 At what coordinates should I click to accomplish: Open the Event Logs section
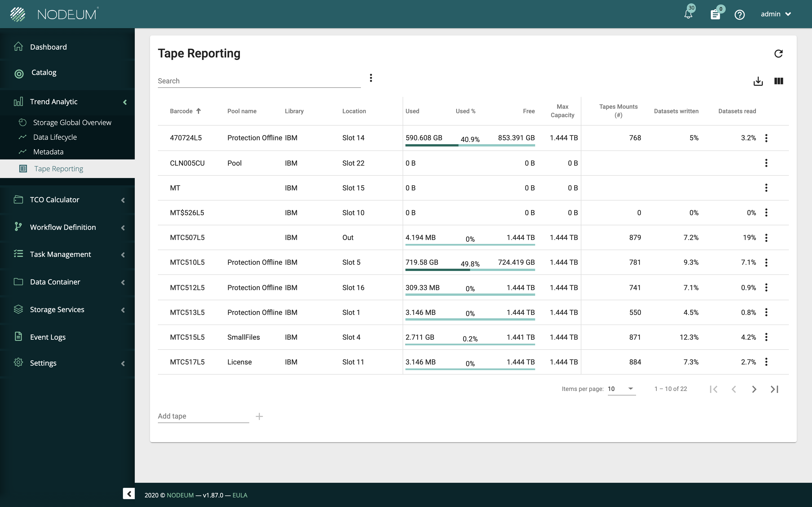[47, 337]
